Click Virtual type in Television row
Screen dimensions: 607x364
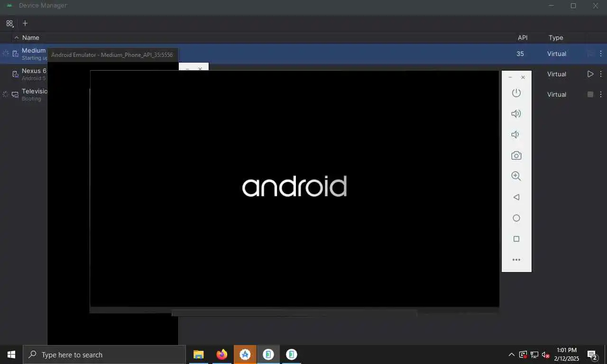(557, 94)
